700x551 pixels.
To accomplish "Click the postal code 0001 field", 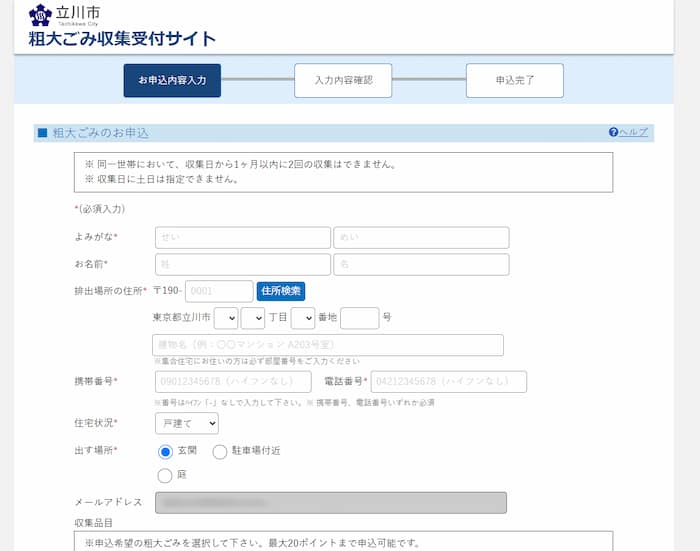I will click(219, 291).
